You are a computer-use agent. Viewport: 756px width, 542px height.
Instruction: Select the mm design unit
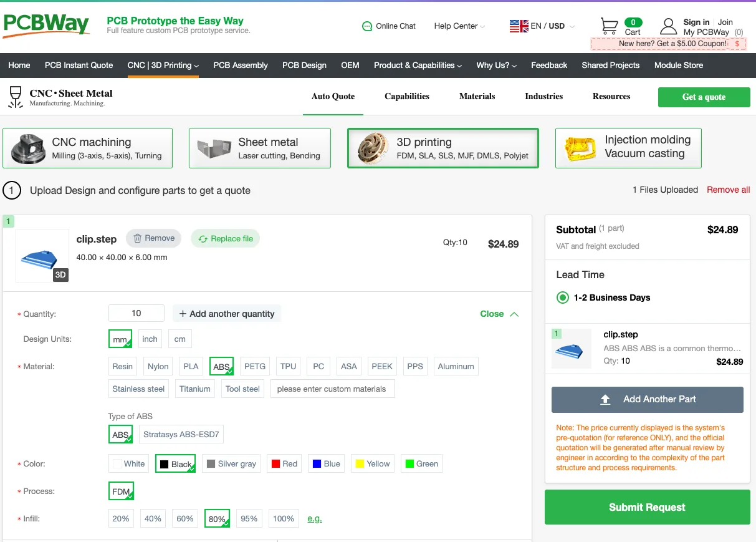(x=120, y=339)
